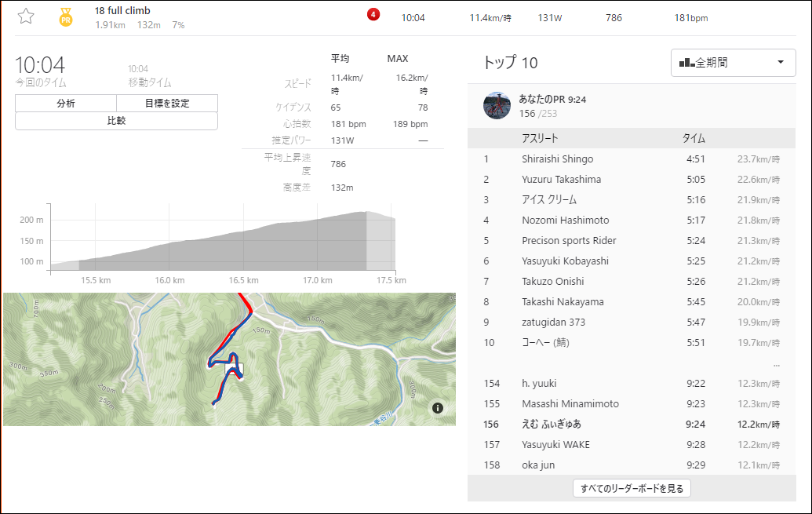Click the ellipsis between leaderboard ranks
The height and width of the screenshot is (514, 812).
[776, 365]
